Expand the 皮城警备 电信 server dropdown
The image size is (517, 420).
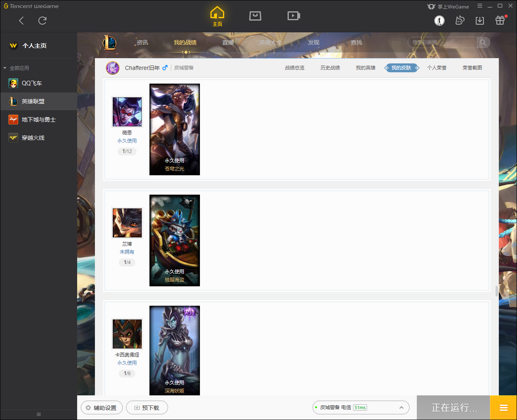(361, 407)
